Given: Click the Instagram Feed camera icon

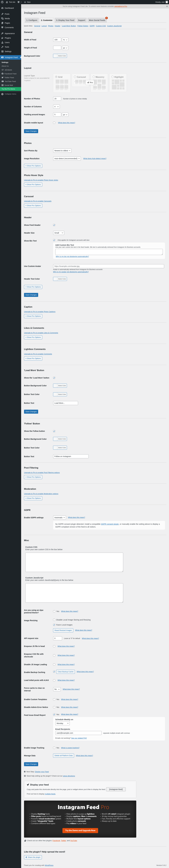Looking at the screenshot, I should (2, 57).
